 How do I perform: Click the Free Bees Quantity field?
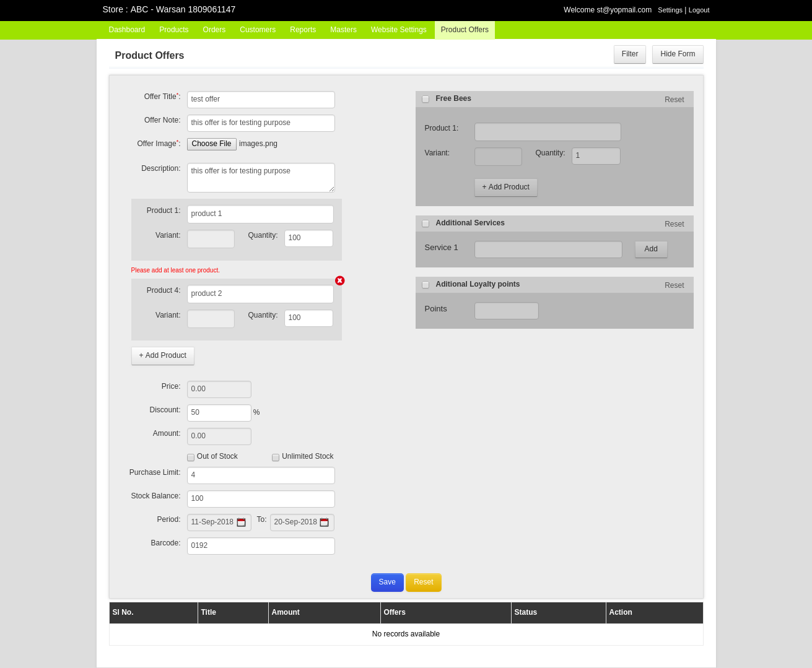point(596,156)
